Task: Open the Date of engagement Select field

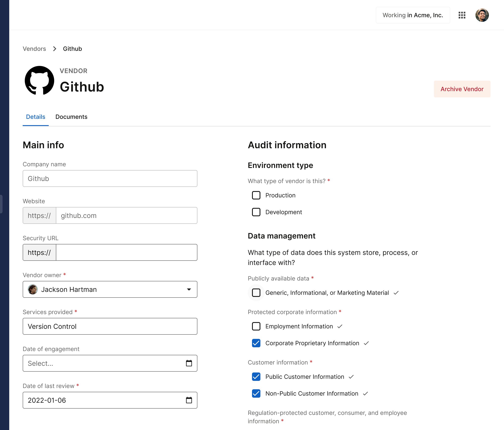Action: click(105, 363)
